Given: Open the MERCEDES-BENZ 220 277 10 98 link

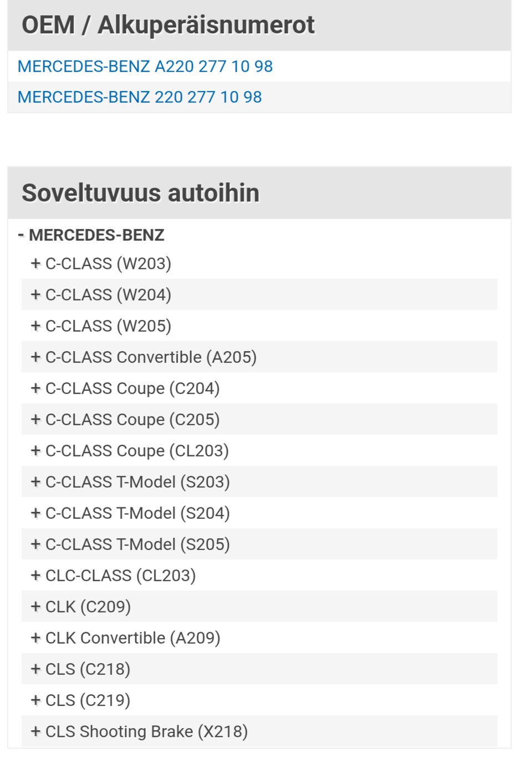Looking at the screenshot, I should [x=140, y=97].
